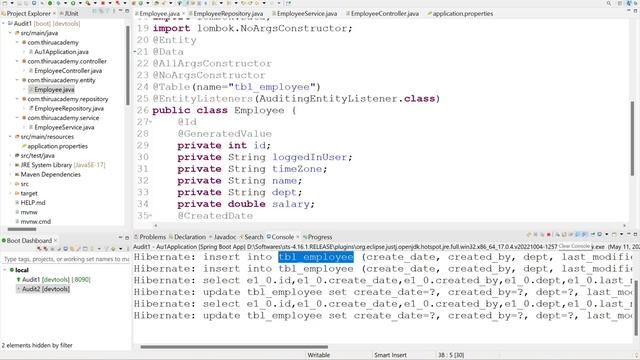Toggle Pin Console in the Console toolbar

[593, 234]
